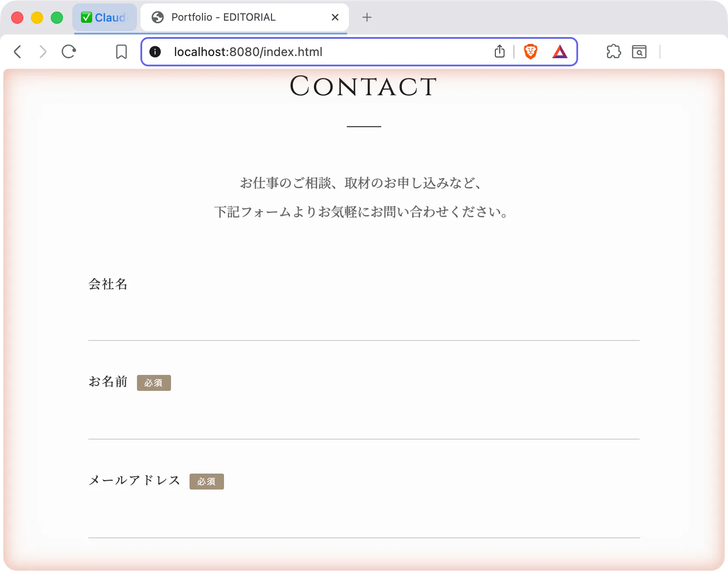Open a new tab with plus button
Image resolution: width=728 pixels, height=574 pixels.
tap(367, 17)
